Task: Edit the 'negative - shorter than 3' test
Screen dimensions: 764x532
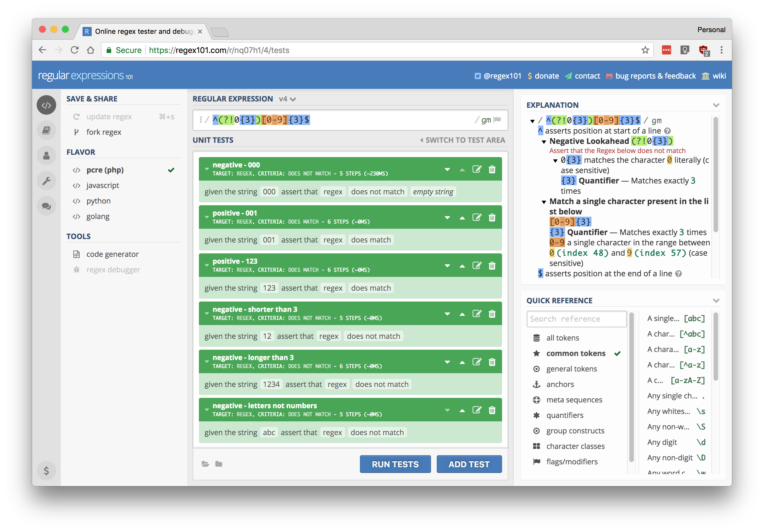Action: click(477, 314)
